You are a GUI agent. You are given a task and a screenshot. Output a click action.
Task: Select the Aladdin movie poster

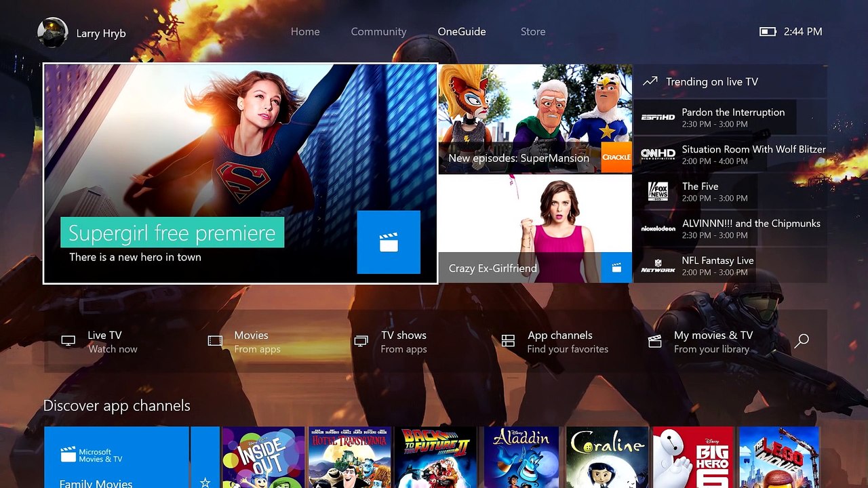pyautogui.click(x=521, y=457)
